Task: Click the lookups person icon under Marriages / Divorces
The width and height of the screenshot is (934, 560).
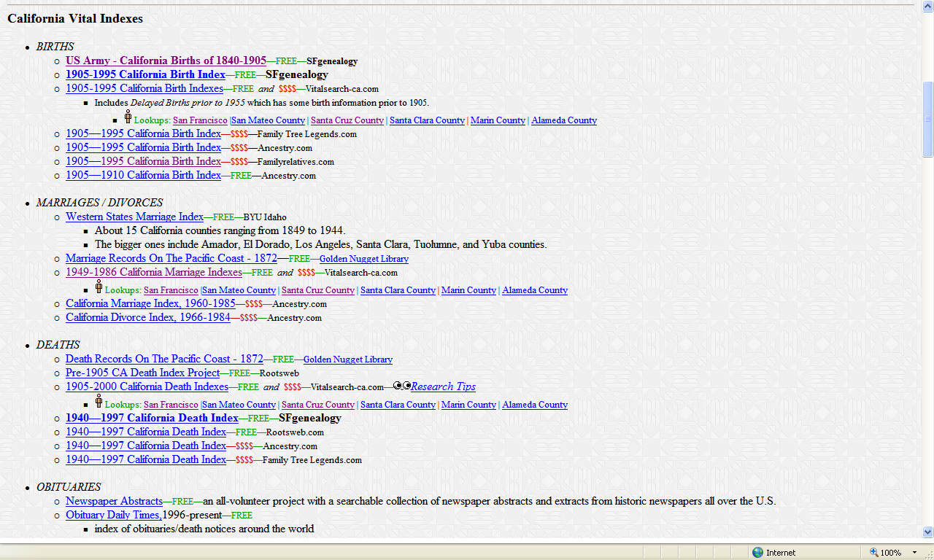Action: pyautogui.click(x=99, y=287)
